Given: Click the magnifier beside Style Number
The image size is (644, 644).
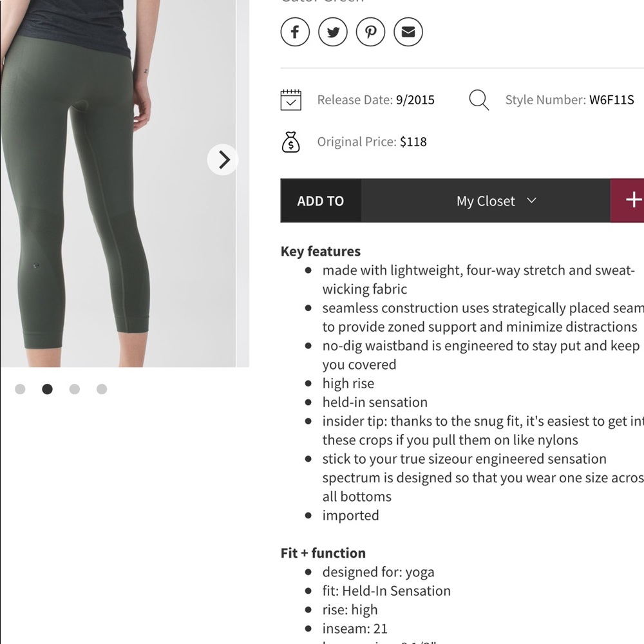Looking at the screenshot, I should click(479, 100).
